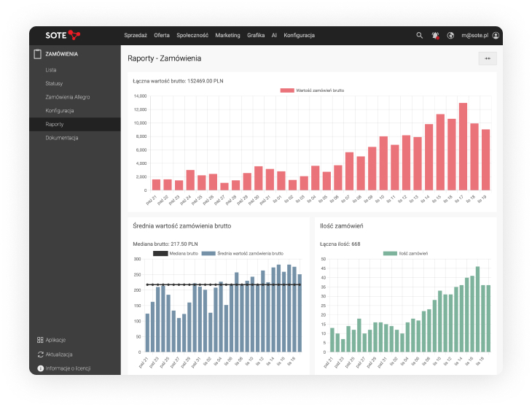Click the globe language icon
The image size is (532, 407).
451,35
